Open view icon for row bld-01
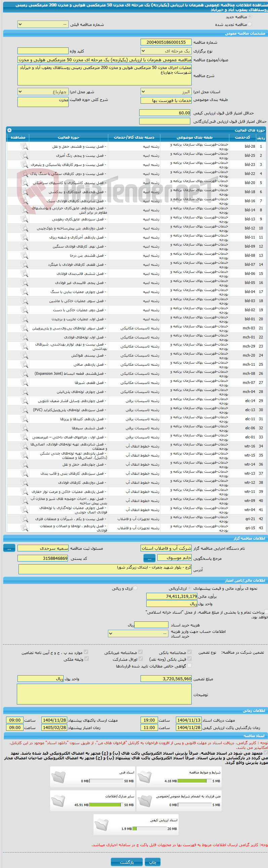This screenshot has width=268, height=868. (24, 319)
